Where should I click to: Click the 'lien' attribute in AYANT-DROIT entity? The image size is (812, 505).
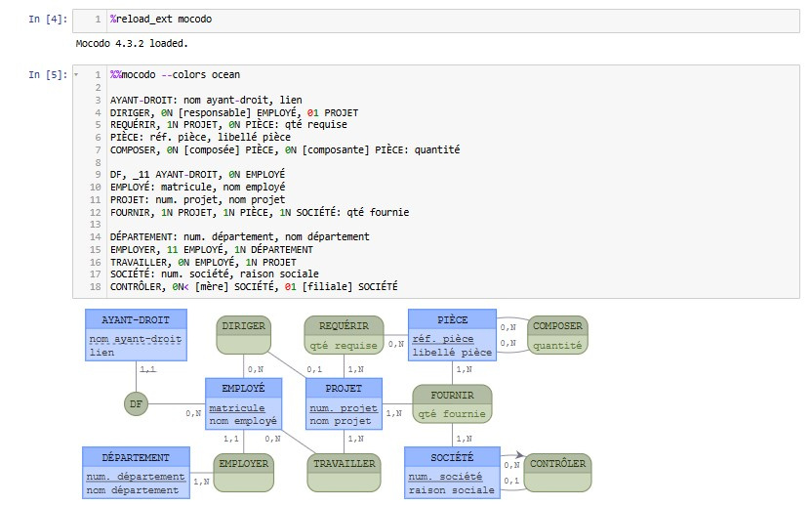coord(101,353)
